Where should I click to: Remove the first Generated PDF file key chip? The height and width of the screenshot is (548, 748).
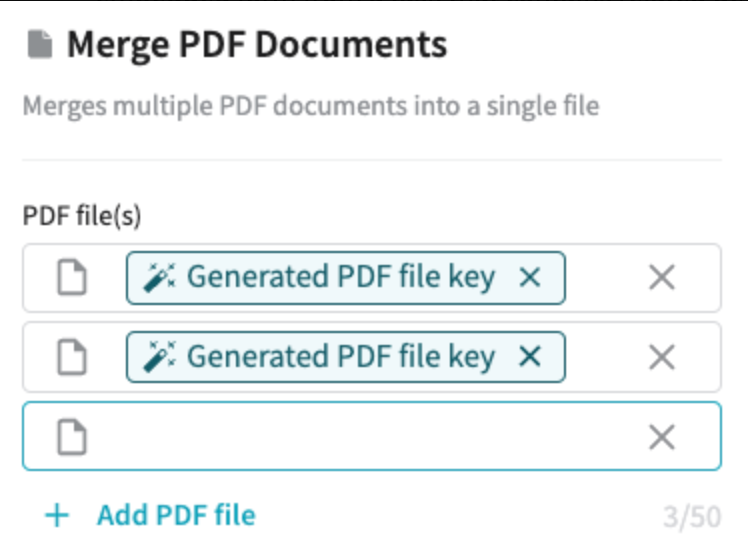point(530,277)
